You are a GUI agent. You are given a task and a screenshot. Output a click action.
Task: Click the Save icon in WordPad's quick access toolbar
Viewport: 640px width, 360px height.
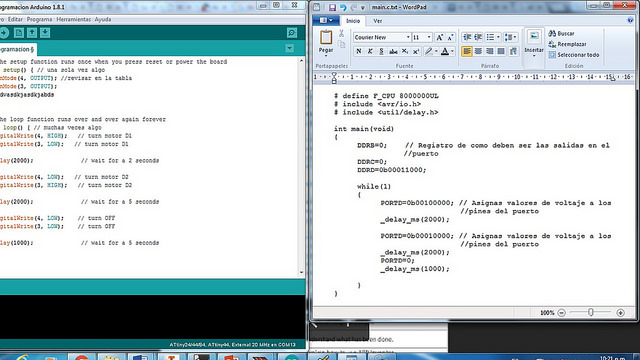[332, 7]
